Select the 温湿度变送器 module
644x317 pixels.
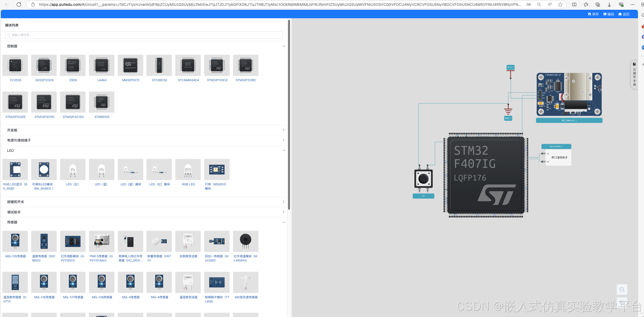pos(188,282)
